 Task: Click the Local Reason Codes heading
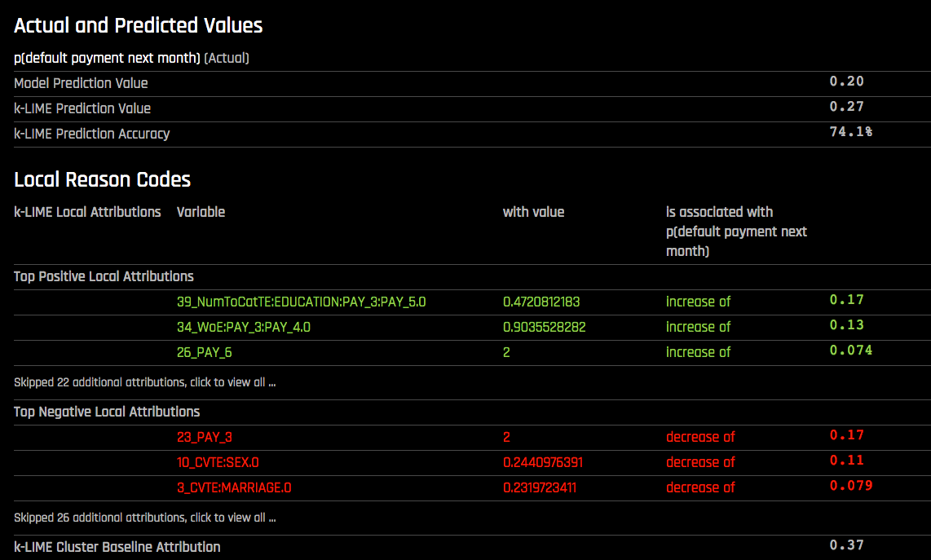(x=102, y=180)
